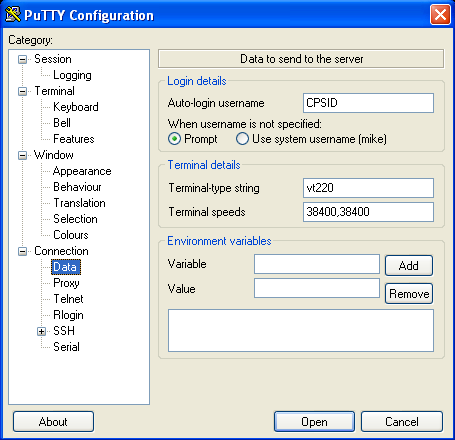The image size is (455, 440).
Task: Choose Use system username (mike) option
Action: click(x=242, y=139)
